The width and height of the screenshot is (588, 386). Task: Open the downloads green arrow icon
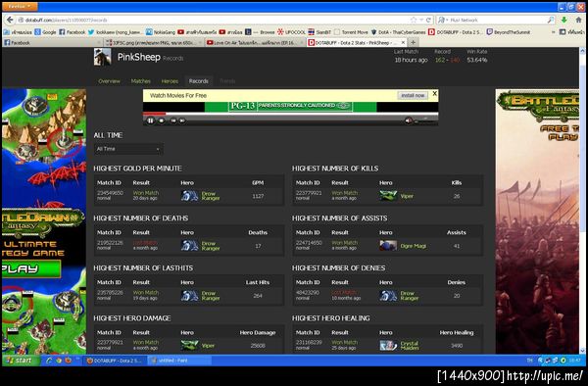click(x=563, y=20)
